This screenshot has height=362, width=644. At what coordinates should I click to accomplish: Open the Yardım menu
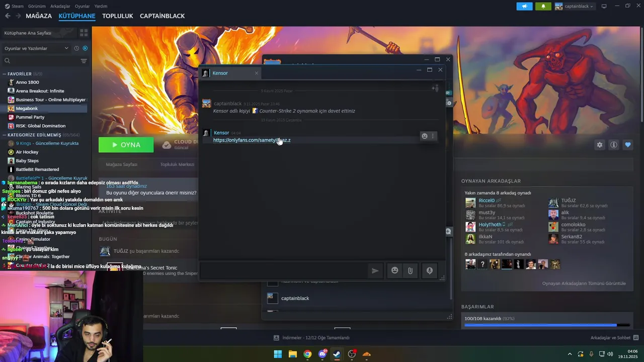point(101,6)
